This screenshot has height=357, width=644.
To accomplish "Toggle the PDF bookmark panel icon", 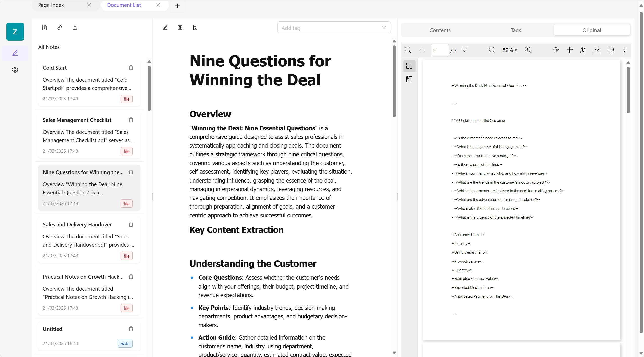I will pyautogui.click(x=409, y=79).
